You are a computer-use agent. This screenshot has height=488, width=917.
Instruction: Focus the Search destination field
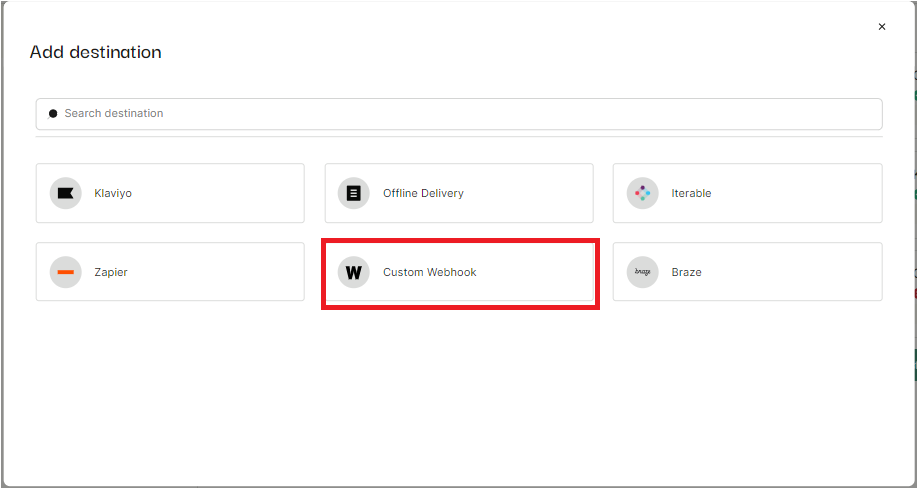pyautogui.click(x=459, y=114)
